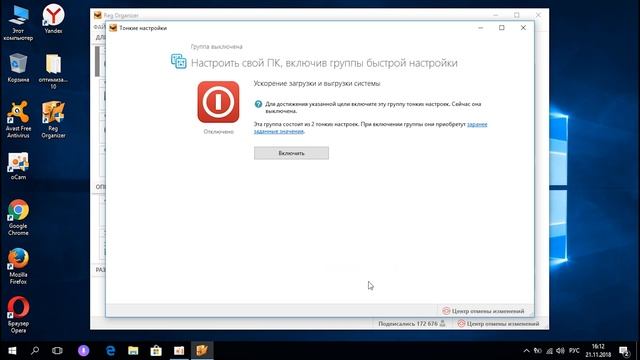Open Этот компьютер desktop icon
The image size is (640, 360).
(x=18, y=22)
